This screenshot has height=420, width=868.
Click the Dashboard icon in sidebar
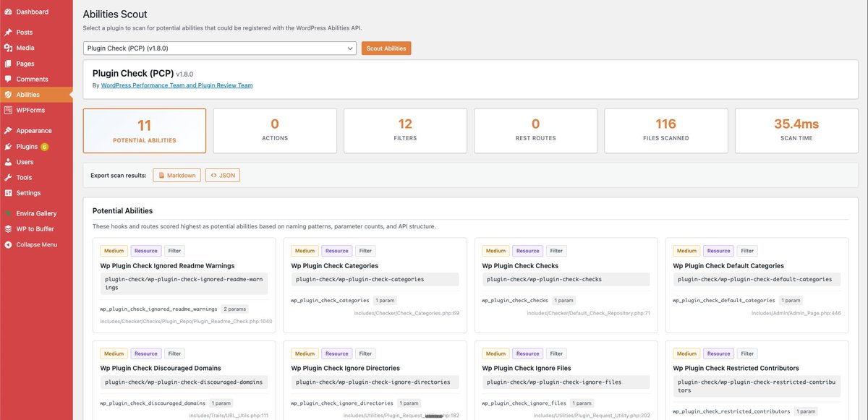click(8, 12)
